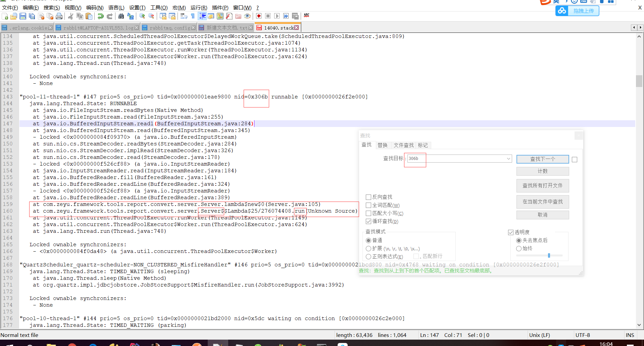The height and width of the screenshot is (346, 644).
Task: Open a file with the folder icon
Action: pos(14,16)
